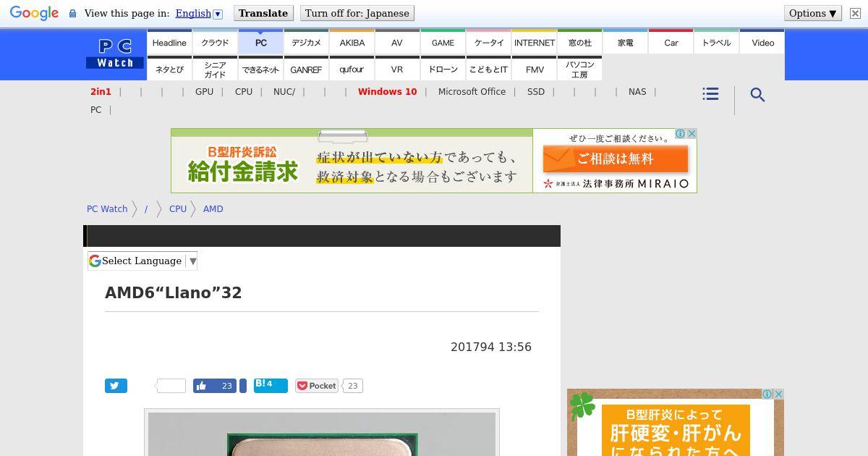Open the トラベル tab

[x=717, y=43]
